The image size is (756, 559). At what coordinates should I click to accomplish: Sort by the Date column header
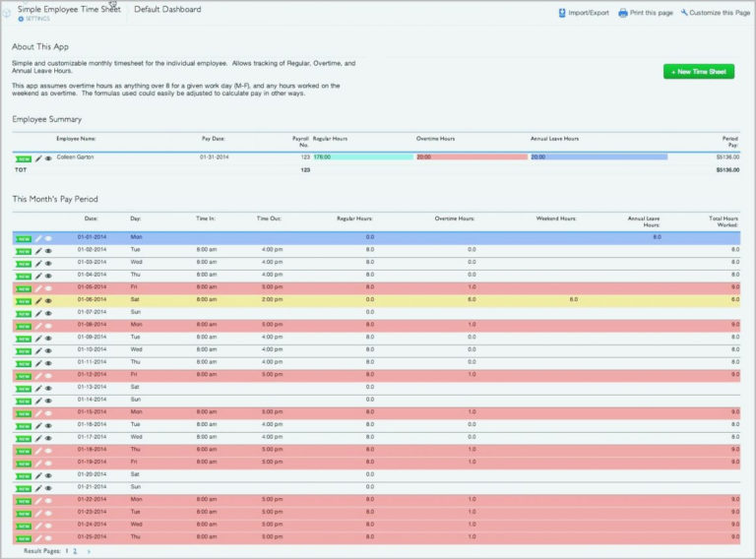point(91,217)
